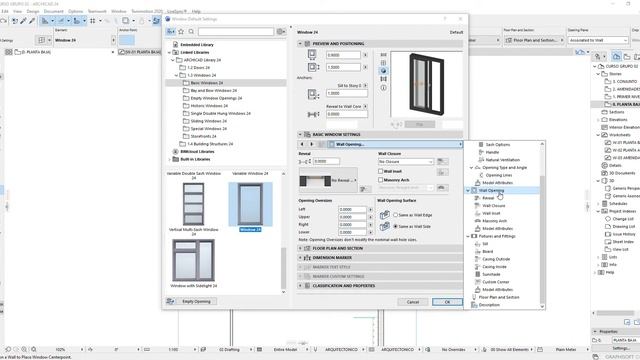Image resolution: width=640 pixels, height=360 pixels.
Task: Select the elevation preview icon
Action: tap(383, 62)
